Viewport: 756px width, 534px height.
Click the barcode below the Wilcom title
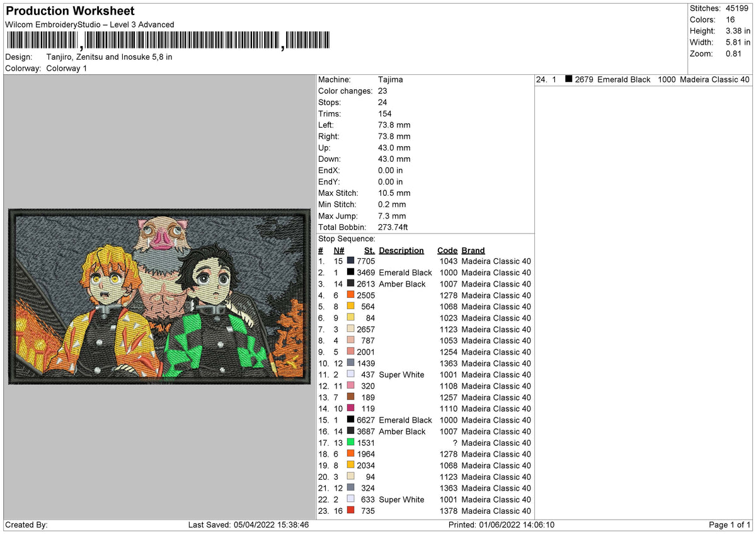click(x=168, y=41)
